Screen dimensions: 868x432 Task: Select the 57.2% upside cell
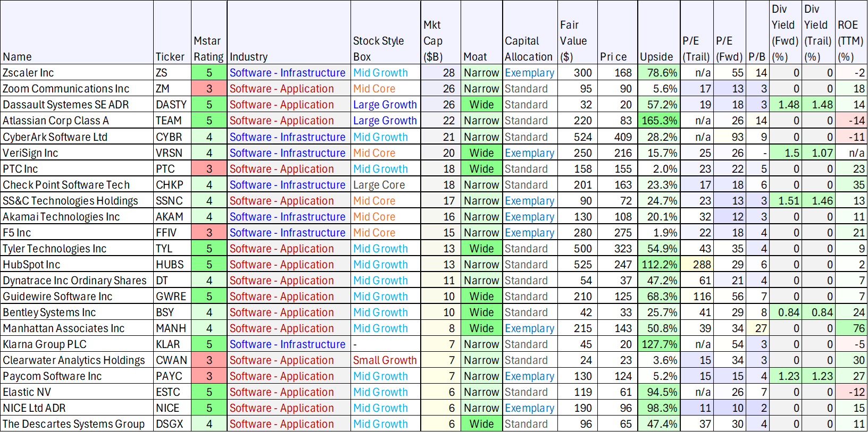click(659, 105)
